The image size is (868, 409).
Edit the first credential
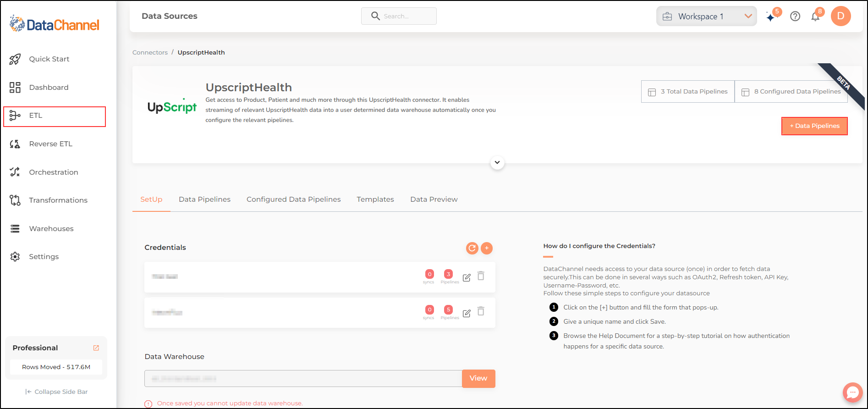[467, 278]
